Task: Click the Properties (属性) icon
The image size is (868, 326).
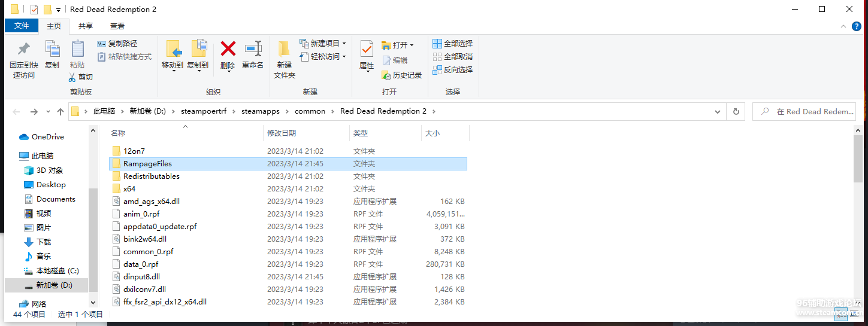Action: tap(367, 50)
